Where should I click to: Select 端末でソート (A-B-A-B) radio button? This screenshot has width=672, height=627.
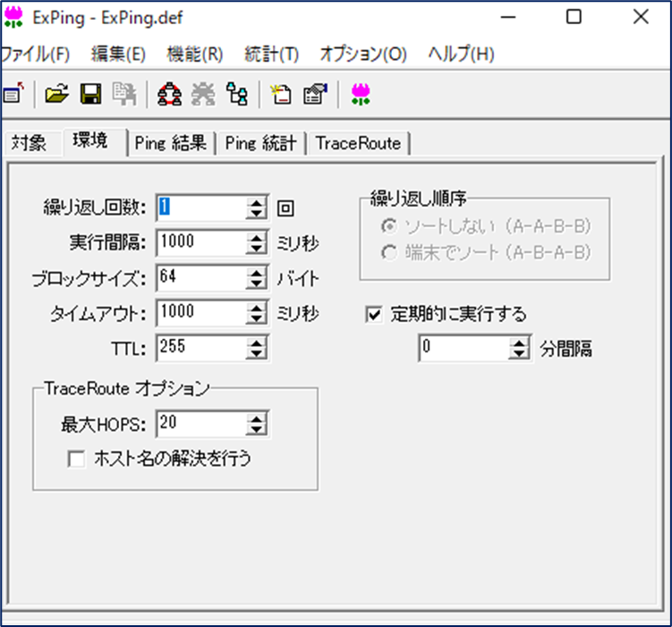tap(388, 253)
